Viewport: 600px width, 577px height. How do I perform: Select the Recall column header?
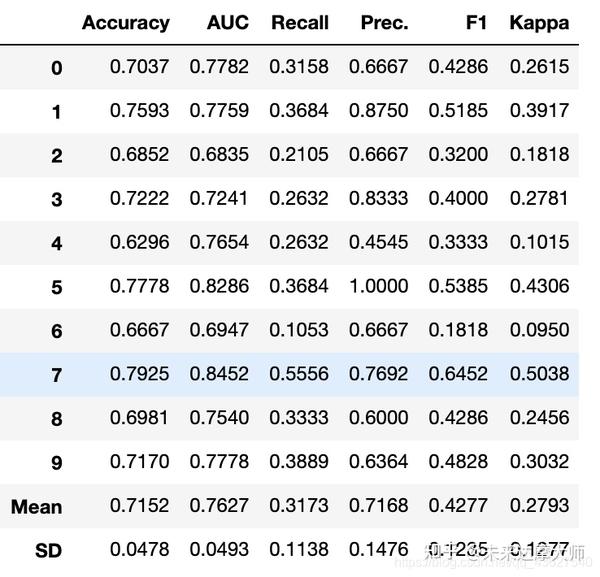pyautogui.click(x=299, y=23)
